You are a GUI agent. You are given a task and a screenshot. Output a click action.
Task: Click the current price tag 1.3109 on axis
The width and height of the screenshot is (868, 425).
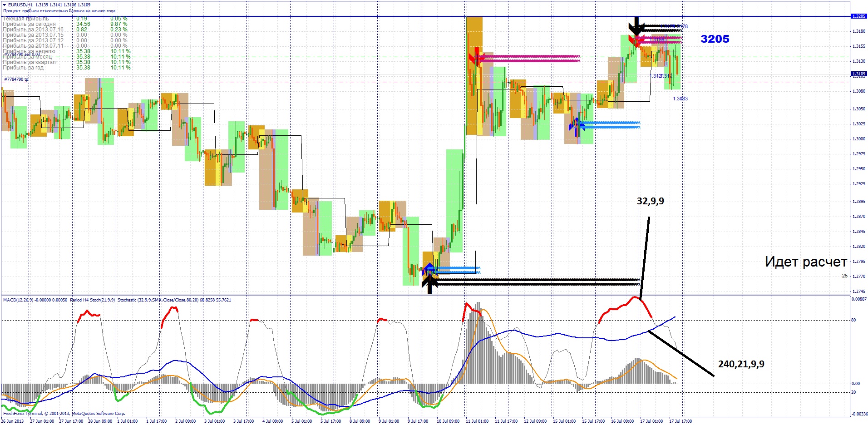click(x=858, y=74)
